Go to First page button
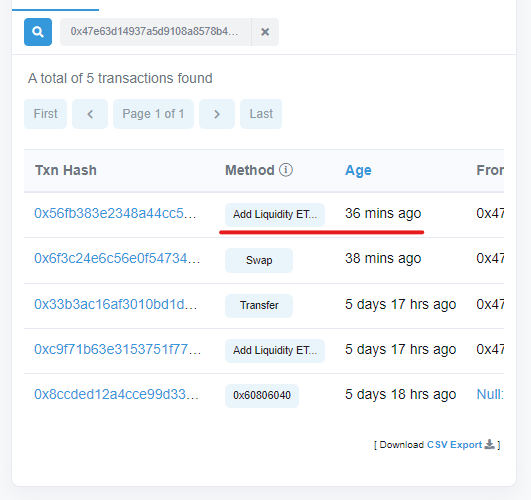Image resolution: width=531 pixels, height=500 pixels. 45,114
